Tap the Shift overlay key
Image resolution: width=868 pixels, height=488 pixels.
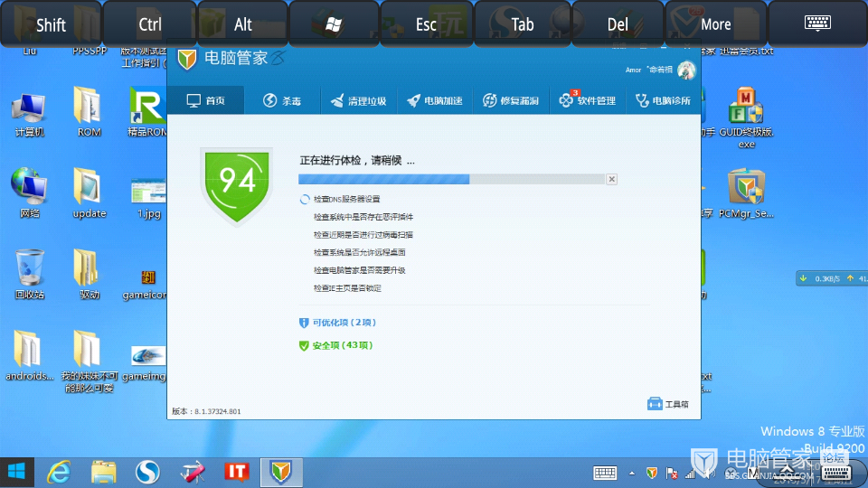pos(51,24)
